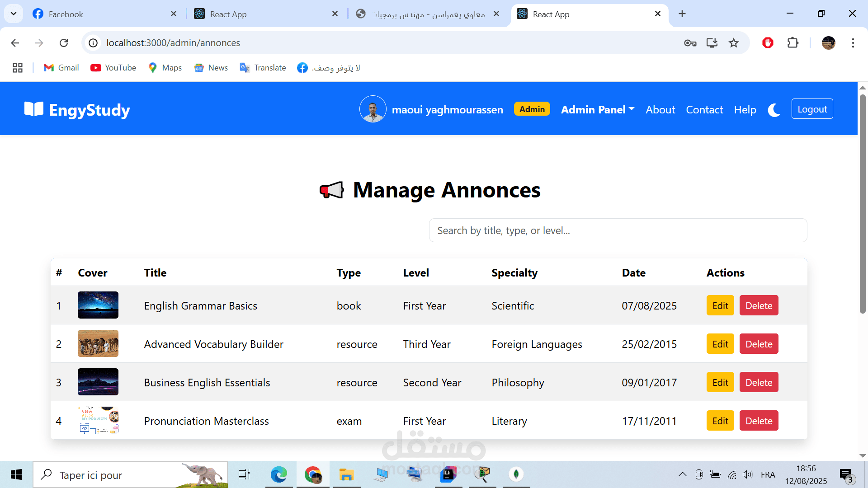Click the EngyStudy book logo
Screen dimensions: 868x488
34,109
